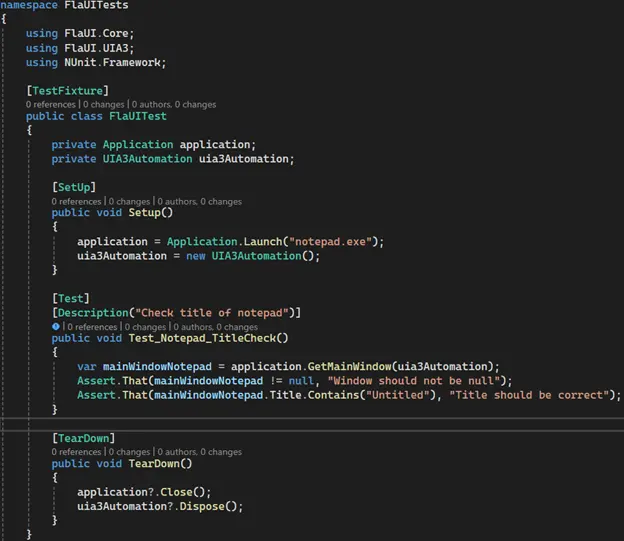Image resolution: width=624 pixels, height=541 pixels.
Task: Click the "notepad.exe" string literal
Action: [x=330, y=242]
